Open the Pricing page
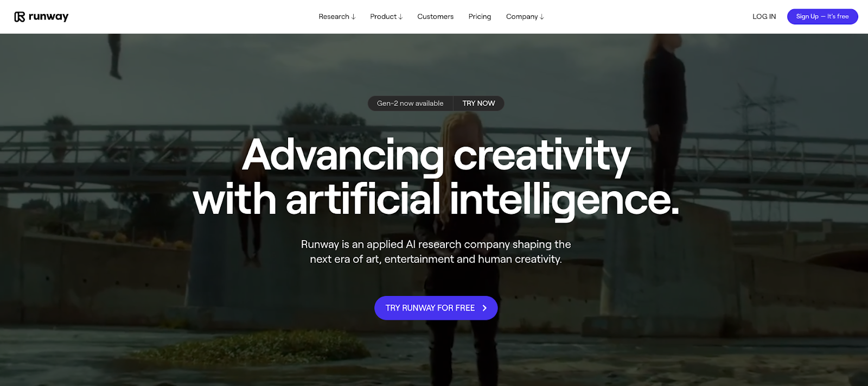The image size is (868, 386). tap(480, 17)
